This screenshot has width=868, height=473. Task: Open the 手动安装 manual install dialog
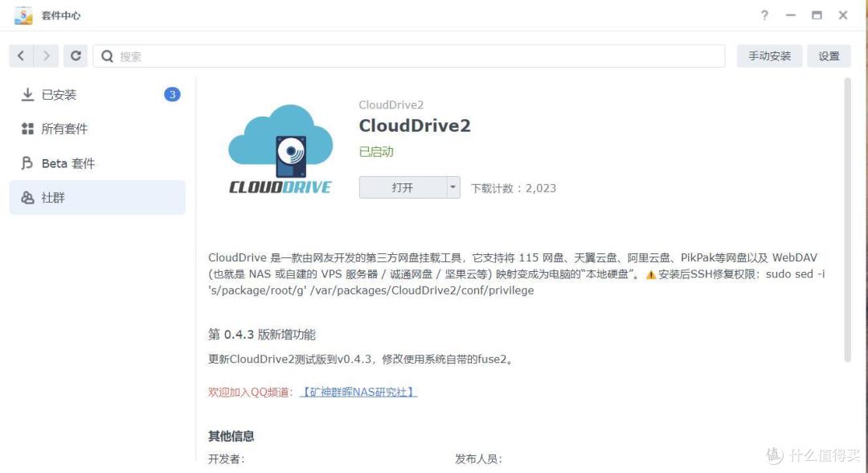768,56
